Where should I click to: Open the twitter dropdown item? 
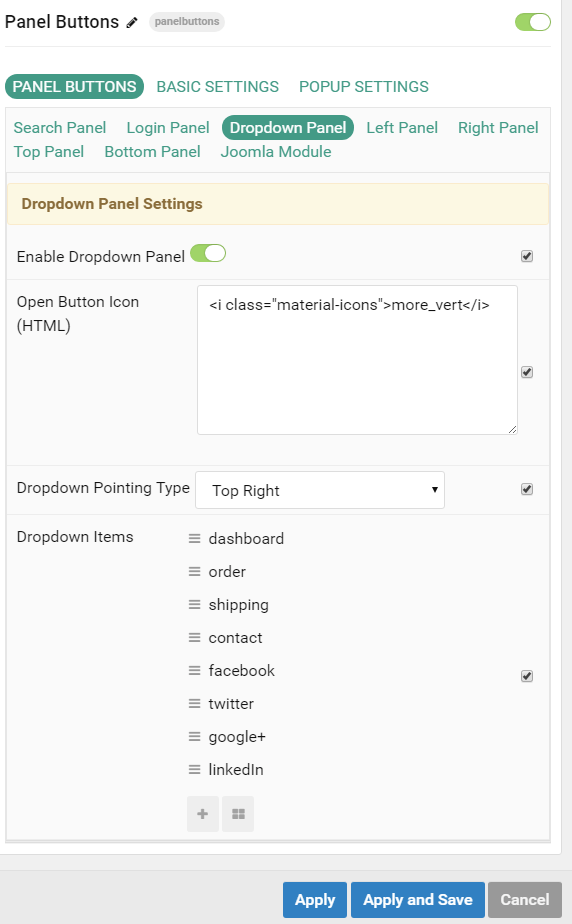pyautogui.click(x=231, y=704)
